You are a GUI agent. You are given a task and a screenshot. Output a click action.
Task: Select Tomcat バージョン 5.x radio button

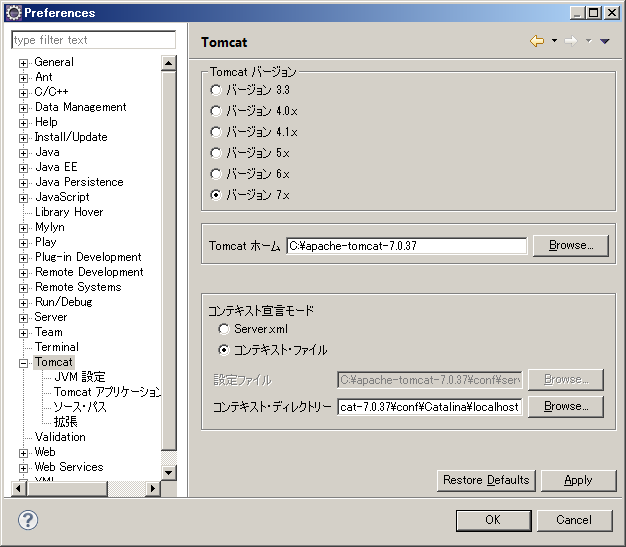point(216,153)
